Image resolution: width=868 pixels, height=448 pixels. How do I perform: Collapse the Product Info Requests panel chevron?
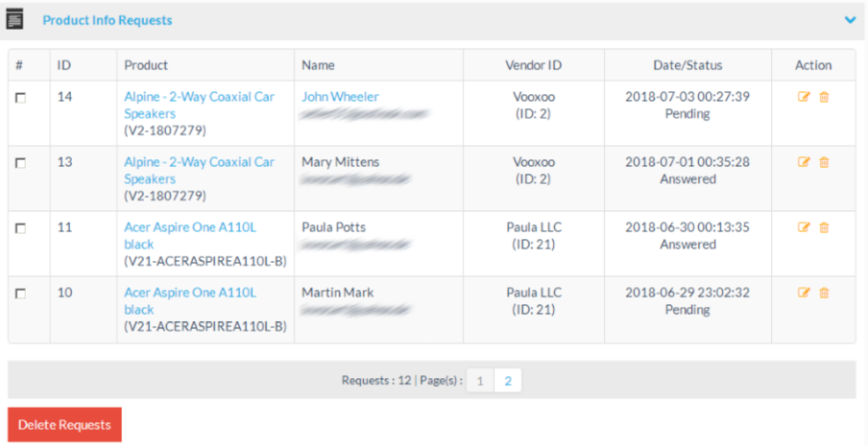pos(850,19)
